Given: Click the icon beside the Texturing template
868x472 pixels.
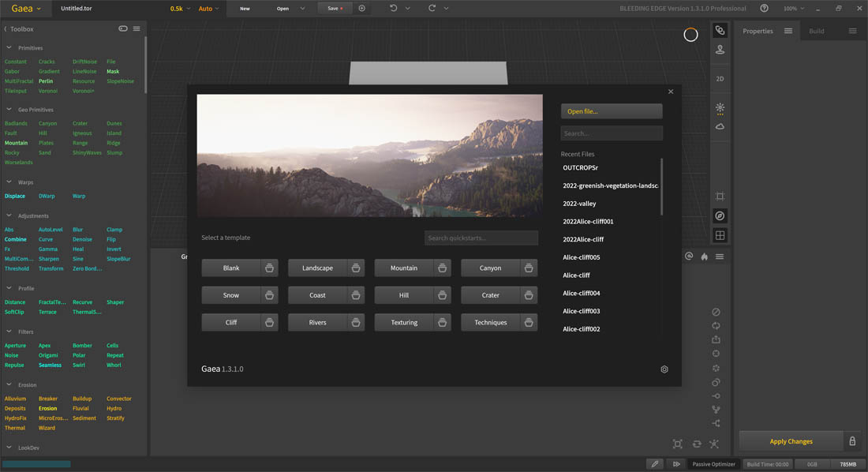Looking at the screenshot, I should [x=443, y=322].
